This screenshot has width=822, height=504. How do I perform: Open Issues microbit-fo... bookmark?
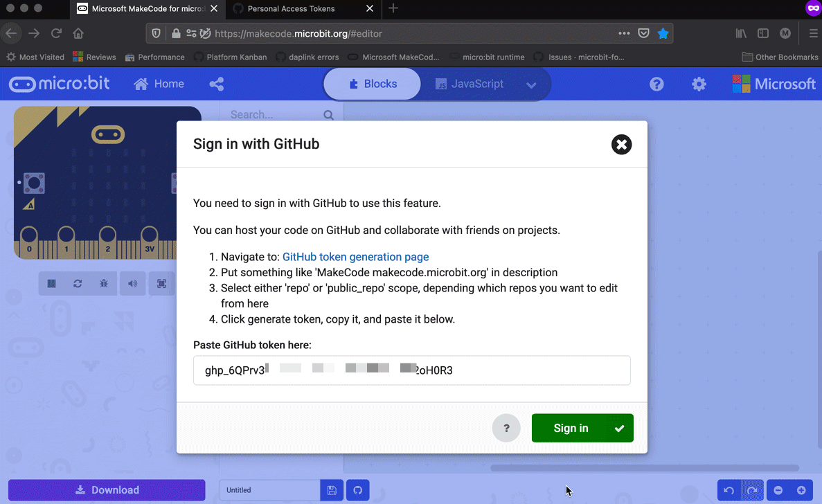point(580,57)
